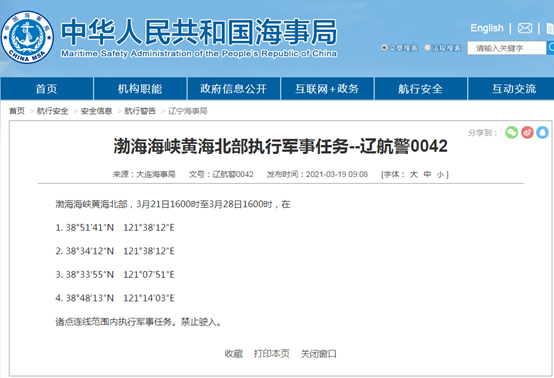The width and height of the screenshot is (554, 378).
Task: Click coordinate line 4. 38°48′13″N
Action: click(x=115, y=298)
